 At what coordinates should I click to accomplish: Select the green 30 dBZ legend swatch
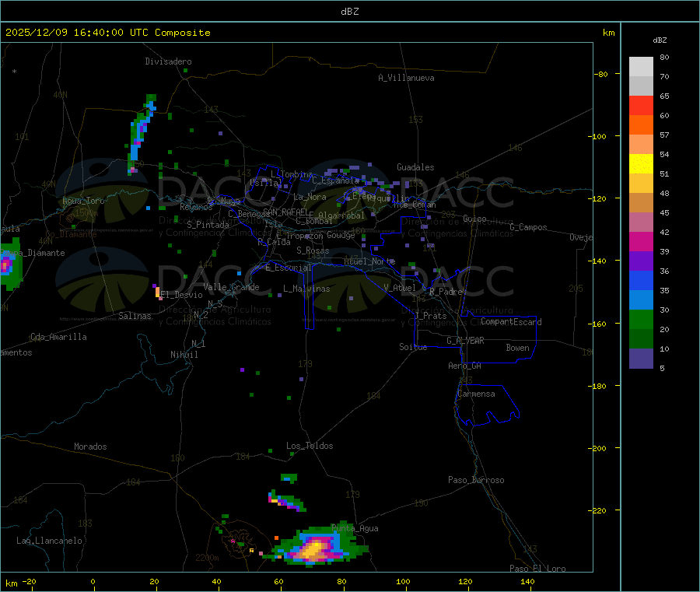pyautogui.click(x=641, y=319)
